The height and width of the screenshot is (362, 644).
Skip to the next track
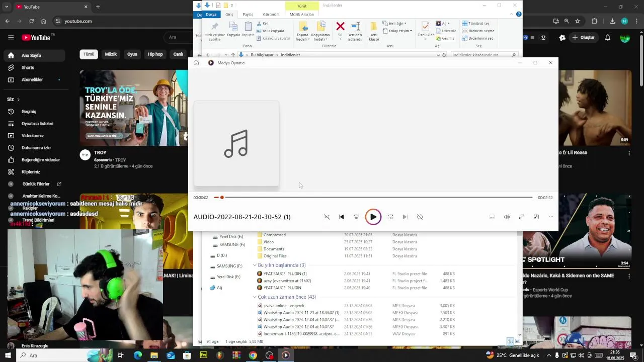click(x=405, y=217)
